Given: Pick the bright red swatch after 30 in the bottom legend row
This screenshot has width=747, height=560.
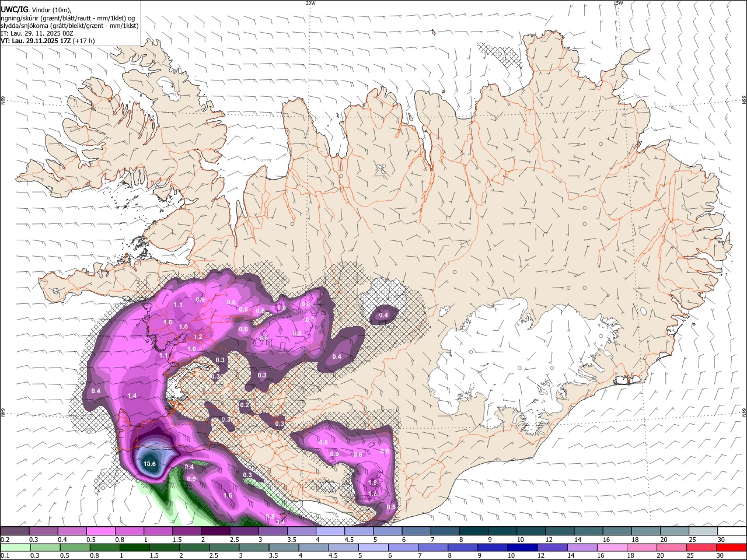Looking at the screenshot, I should (x=731, y=547).
